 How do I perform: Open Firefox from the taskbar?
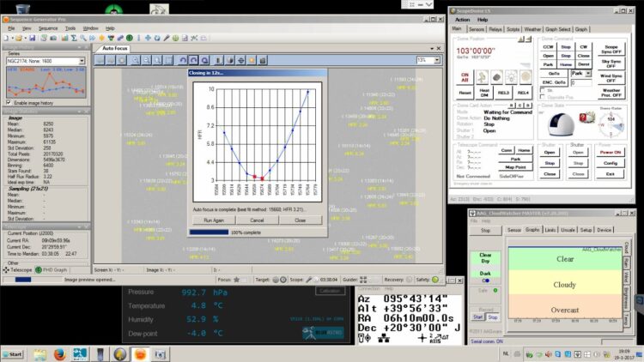point(59,354)
